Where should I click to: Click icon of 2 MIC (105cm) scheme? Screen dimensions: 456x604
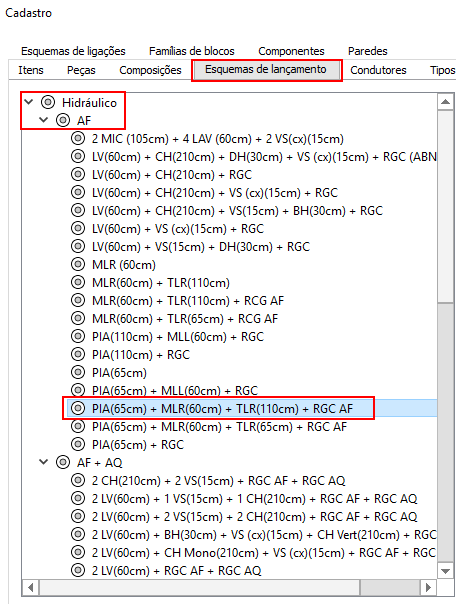[78, 138]
